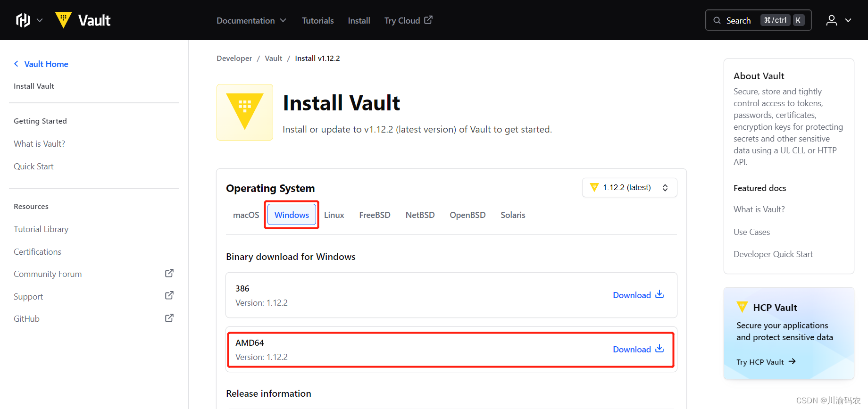Image resolution: width=868 pixels, height=409 pixels.
Task: Download the AMD64 Windows binary
Action: point(638,349)
